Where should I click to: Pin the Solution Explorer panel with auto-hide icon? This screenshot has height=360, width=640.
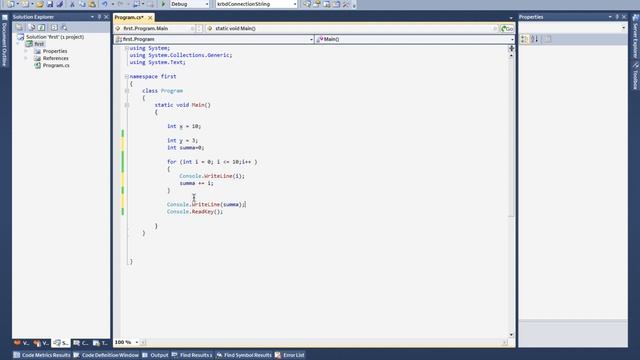point(99,17)
